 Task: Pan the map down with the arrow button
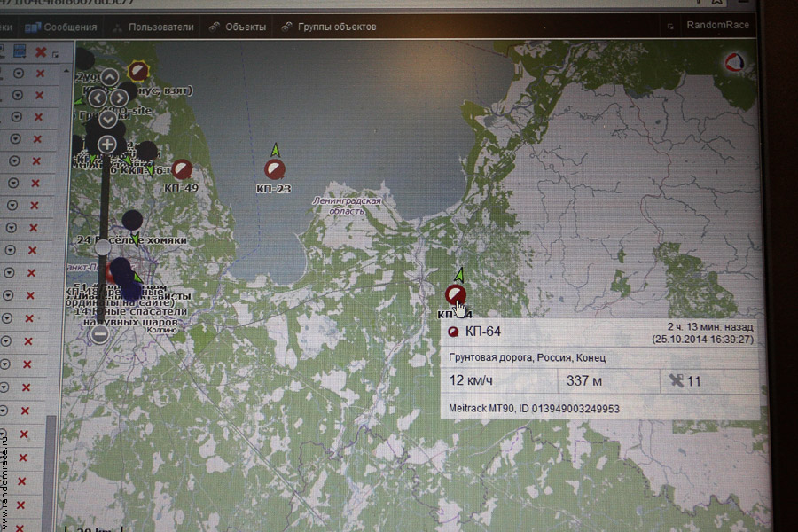tap(108, 117)
